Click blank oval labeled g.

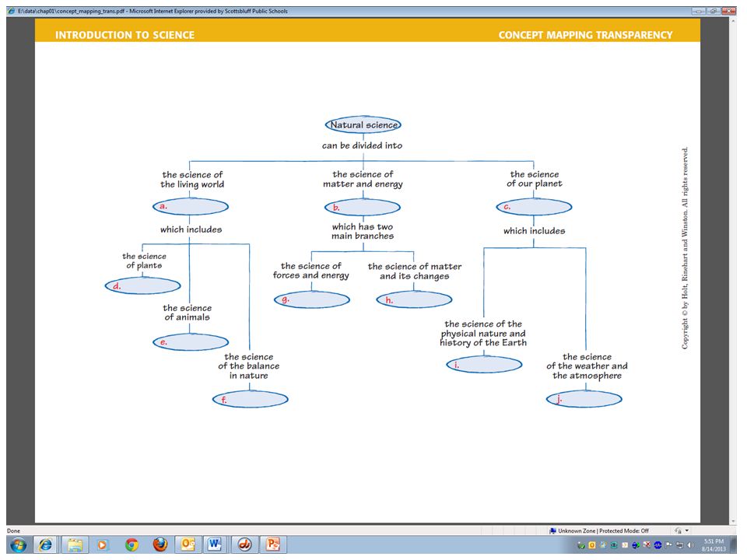tap(312, 299)
